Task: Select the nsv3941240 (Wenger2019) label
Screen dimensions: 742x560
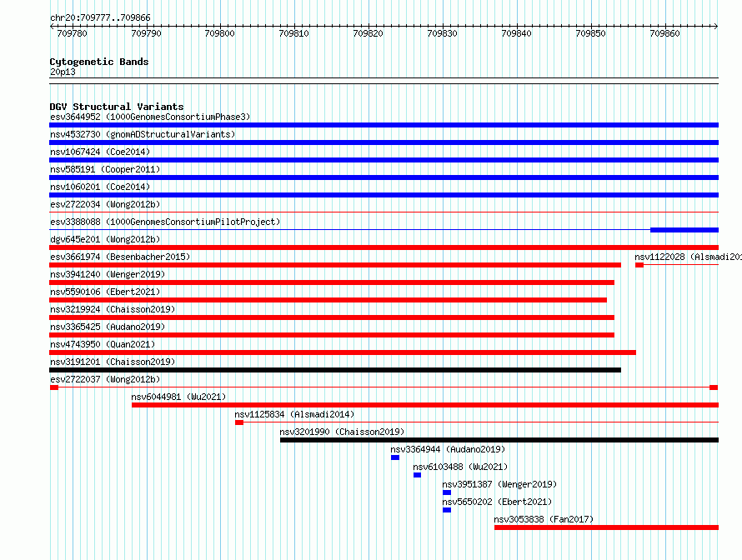Action: tap(108, 274)
